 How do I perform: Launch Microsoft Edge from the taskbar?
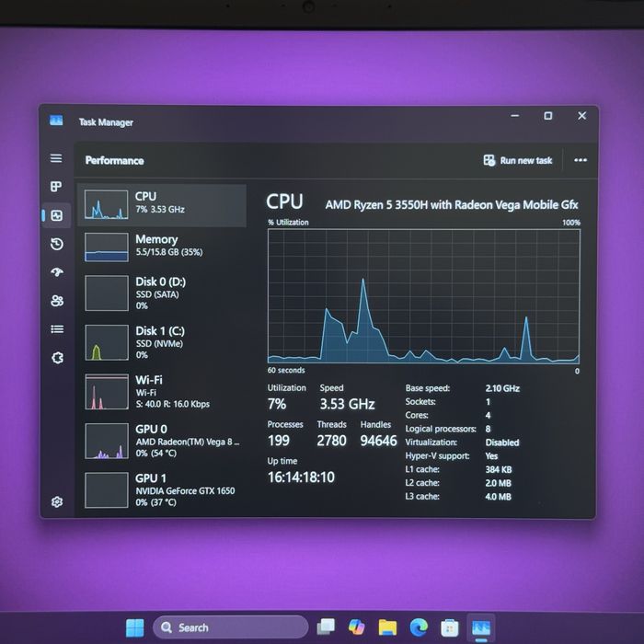[x=419, y=627]
